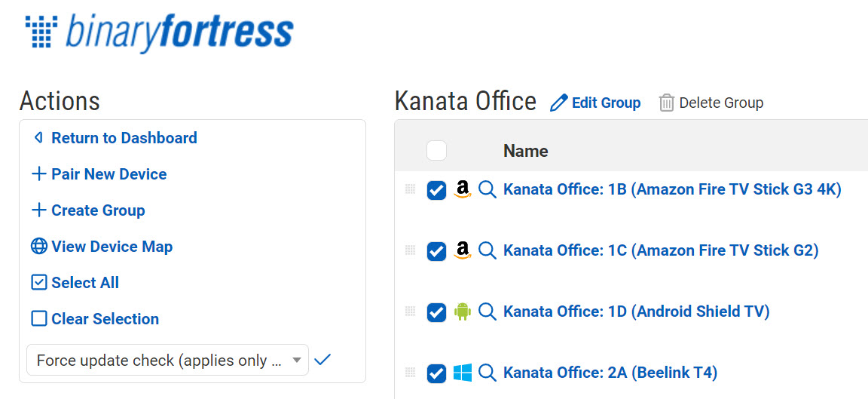Open the Kanata Office: 2A (Beelink T4) device link
This screenshot has height=399, width=868.
[x=610, y=373]
